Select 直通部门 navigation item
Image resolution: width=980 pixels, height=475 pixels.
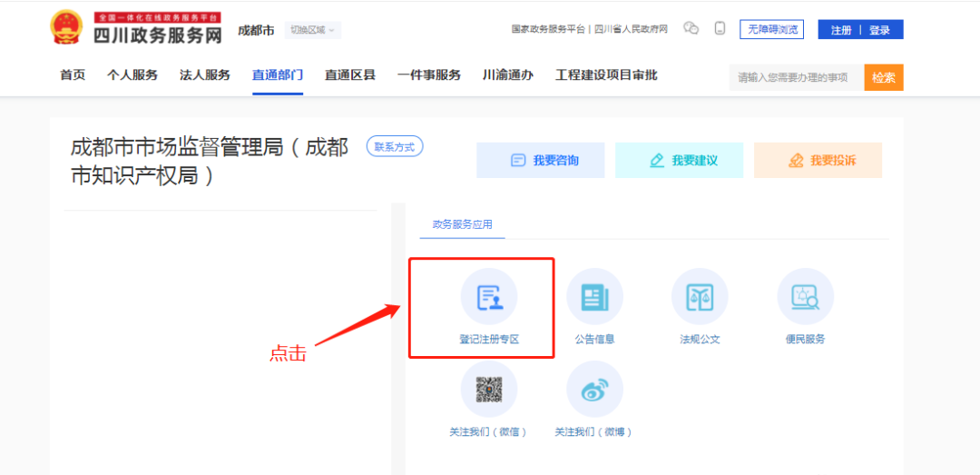(278, 75)
